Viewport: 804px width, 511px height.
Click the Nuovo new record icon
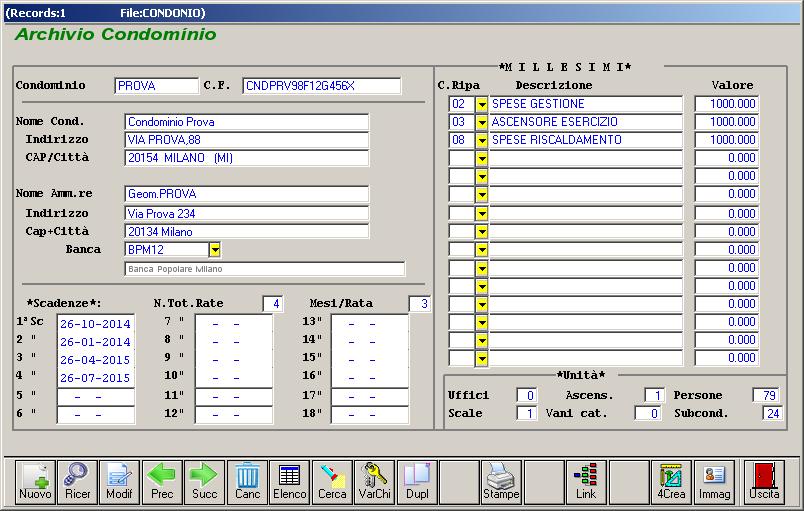click(x=35, y=482)
